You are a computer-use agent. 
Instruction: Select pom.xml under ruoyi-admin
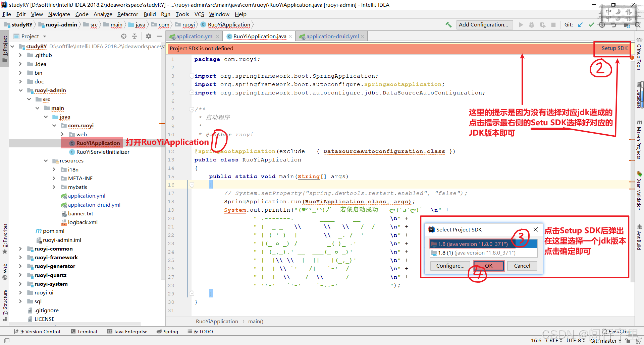coord(50,231)
